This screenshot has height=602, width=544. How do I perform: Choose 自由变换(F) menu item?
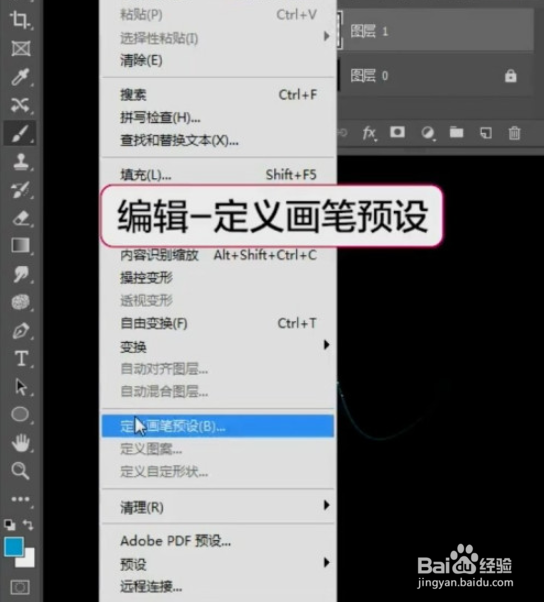tap(218, 323)
